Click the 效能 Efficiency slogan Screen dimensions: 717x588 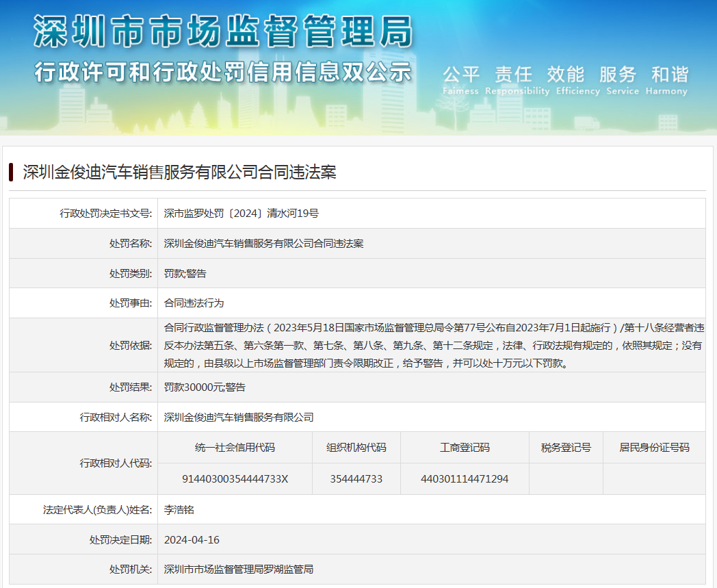[x=578, y=80]
